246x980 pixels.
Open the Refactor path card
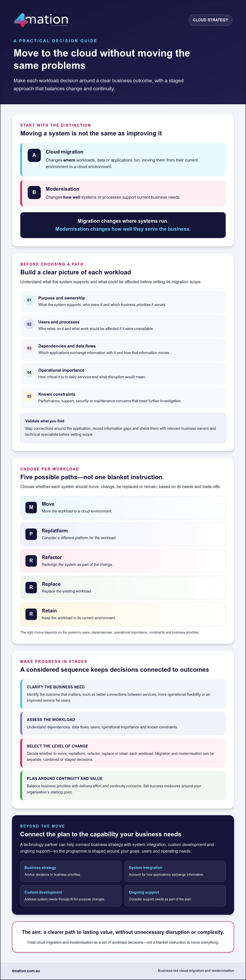[123, 561]
